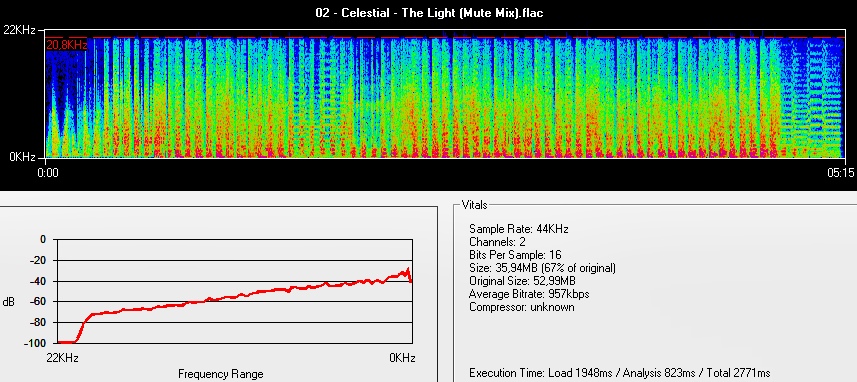This screenshot has height=382, width=857.
Task: Select 'Original Size: 52,99MB' line
Action: point(522,281)
